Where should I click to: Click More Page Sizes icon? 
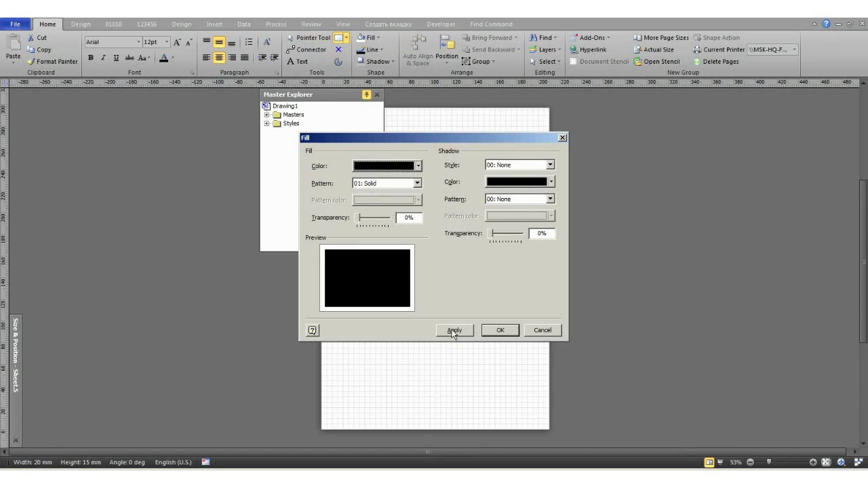pos(637,38)
